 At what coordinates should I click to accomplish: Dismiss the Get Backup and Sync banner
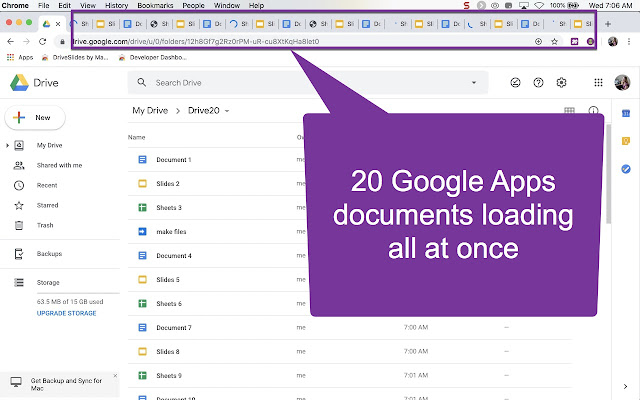tap(114, 376)
